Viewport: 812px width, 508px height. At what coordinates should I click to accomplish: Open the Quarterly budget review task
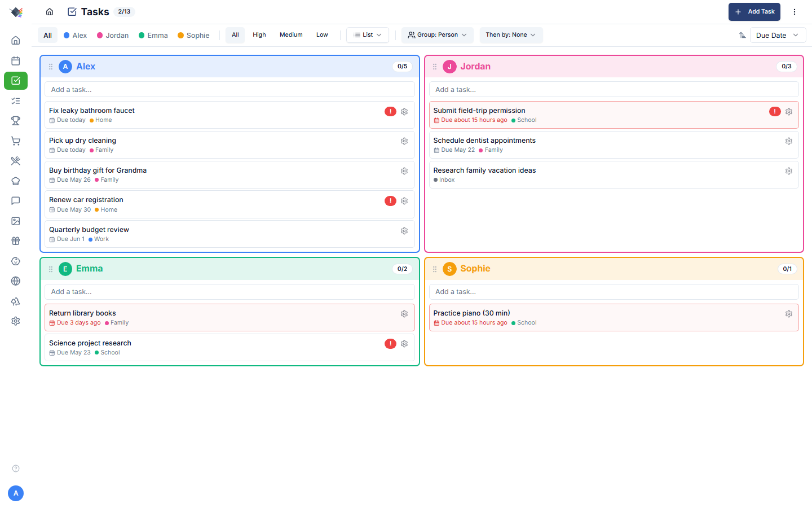pyautogui.click(x=230, y=234)
